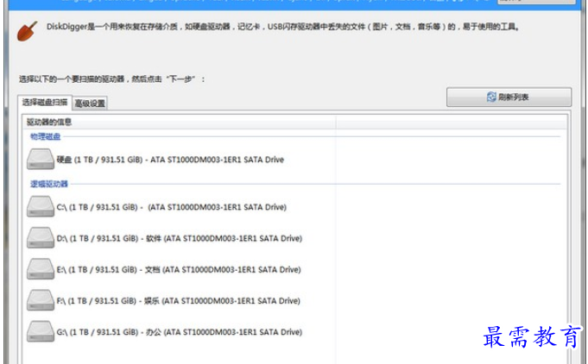Select the 硬盘 physical disk drive icon

point(41,160)
